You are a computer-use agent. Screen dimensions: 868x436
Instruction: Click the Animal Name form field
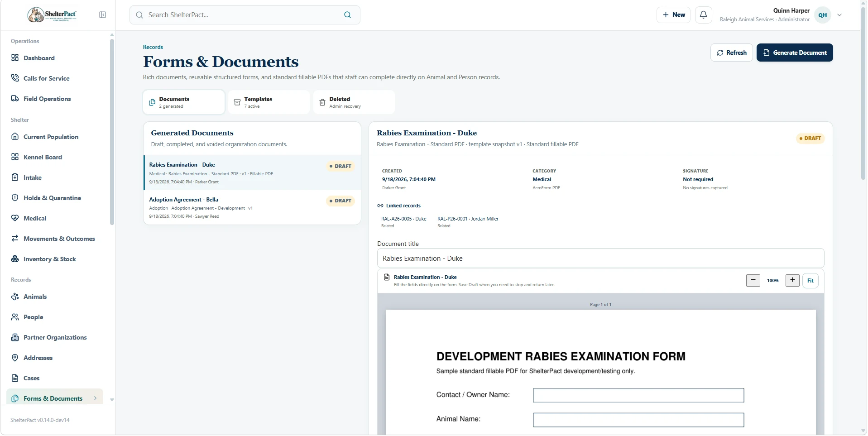(x=638, y=420)
